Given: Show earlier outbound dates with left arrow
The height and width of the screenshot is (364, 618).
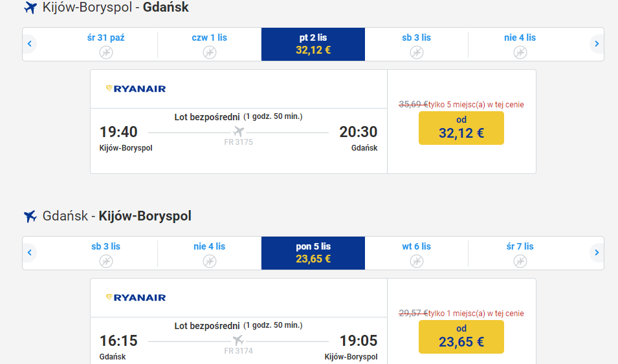Looking at the screenshot, I should [30, 44].
